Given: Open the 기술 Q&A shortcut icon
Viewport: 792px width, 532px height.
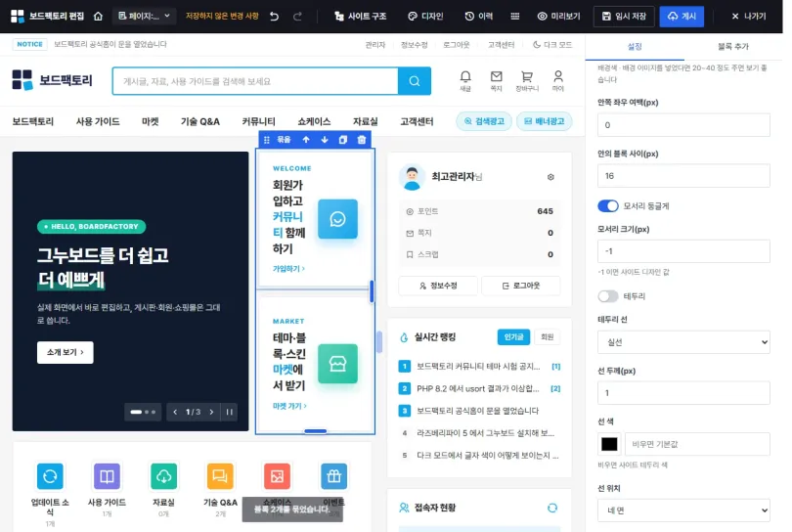Looking at the screenshot, I should [220, 476].
